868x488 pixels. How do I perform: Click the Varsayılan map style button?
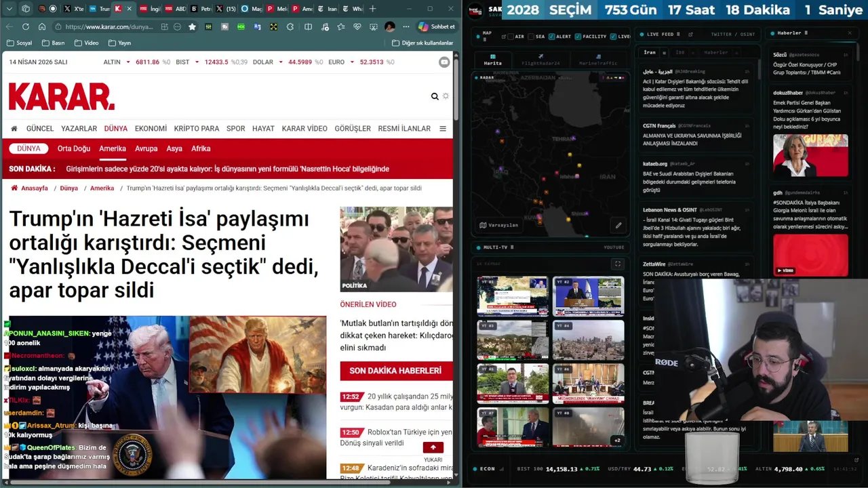click(x=499, y=225)
